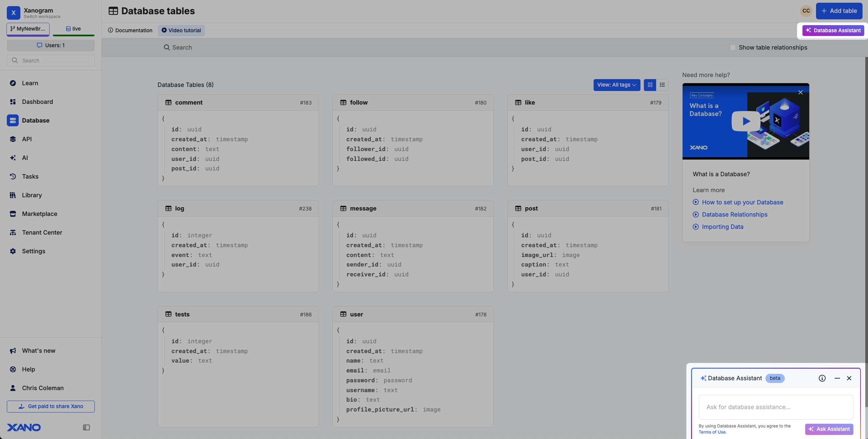
Task: Minimize the Database Assistant panel
Action: tap(837, 378)
